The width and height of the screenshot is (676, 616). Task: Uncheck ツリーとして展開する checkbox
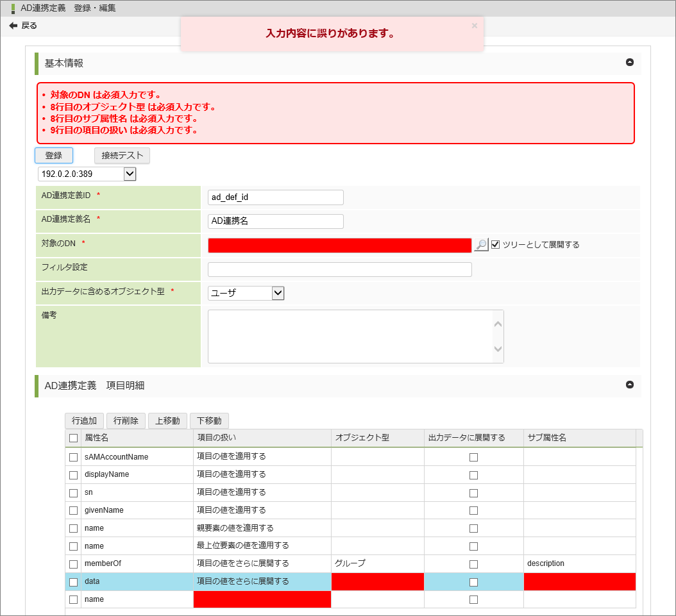(x=495, y=245)
